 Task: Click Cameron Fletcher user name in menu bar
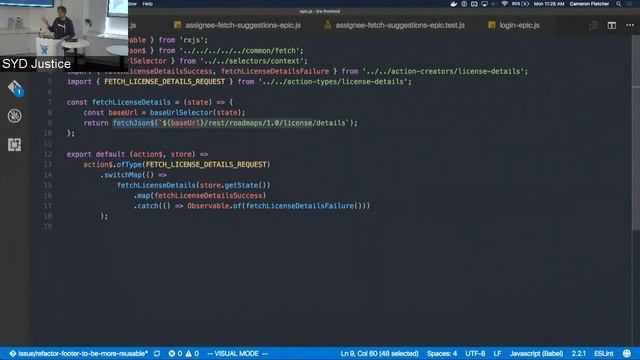589,4
